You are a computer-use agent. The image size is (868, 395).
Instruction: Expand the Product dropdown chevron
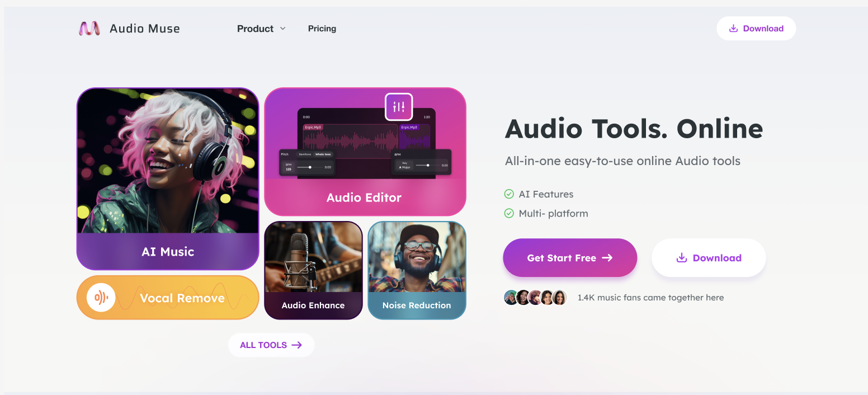[x=282, y=29]
